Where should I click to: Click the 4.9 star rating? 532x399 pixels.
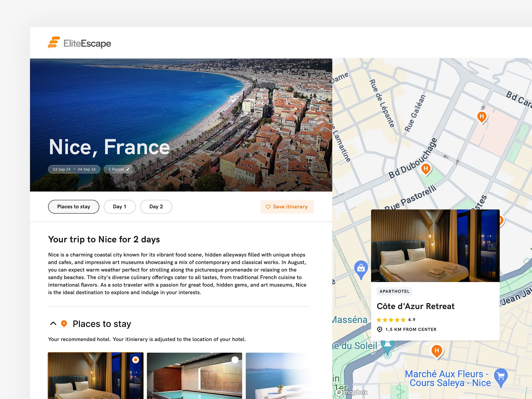[x=396, y=320]
